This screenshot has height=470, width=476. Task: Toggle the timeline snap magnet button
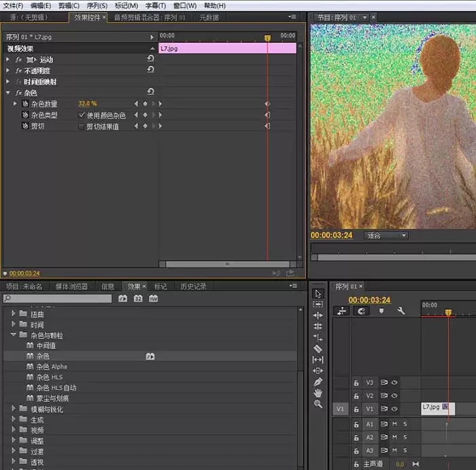click(x=360, y=311)
